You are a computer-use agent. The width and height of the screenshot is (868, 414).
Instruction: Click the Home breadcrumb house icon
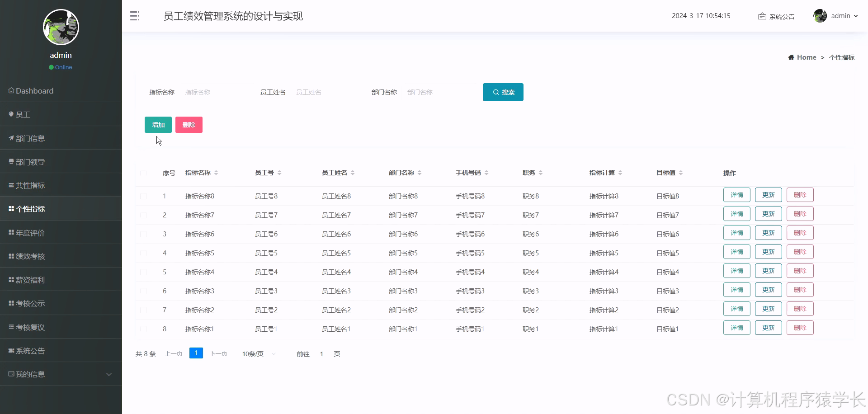(791, 57)
